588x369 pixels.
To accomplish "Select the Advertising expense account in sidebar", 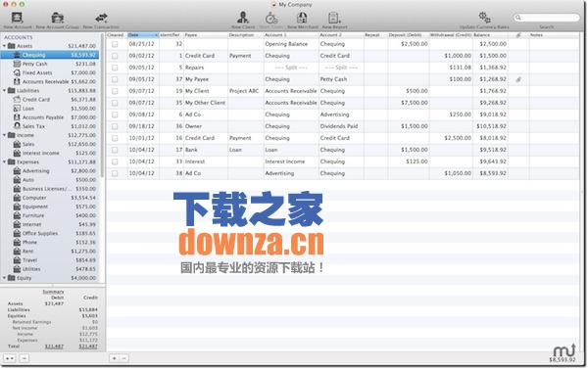I will point(50,171).
